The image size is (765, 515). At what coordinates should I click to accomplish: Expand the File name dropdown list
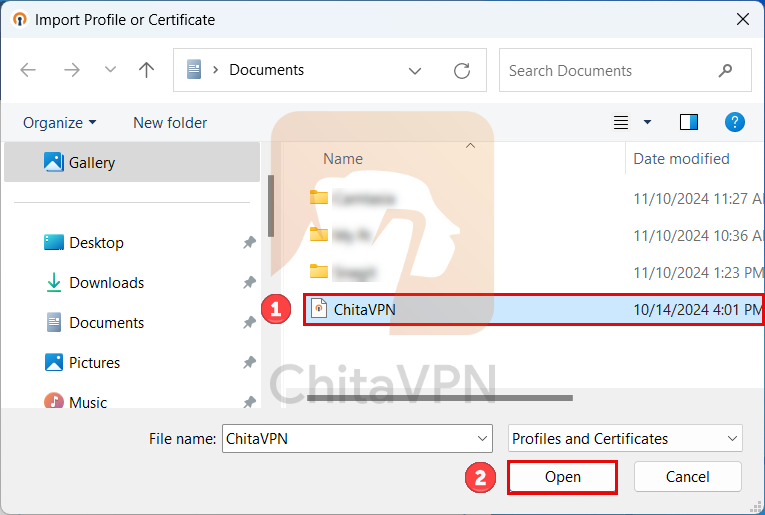pos(483,438)
